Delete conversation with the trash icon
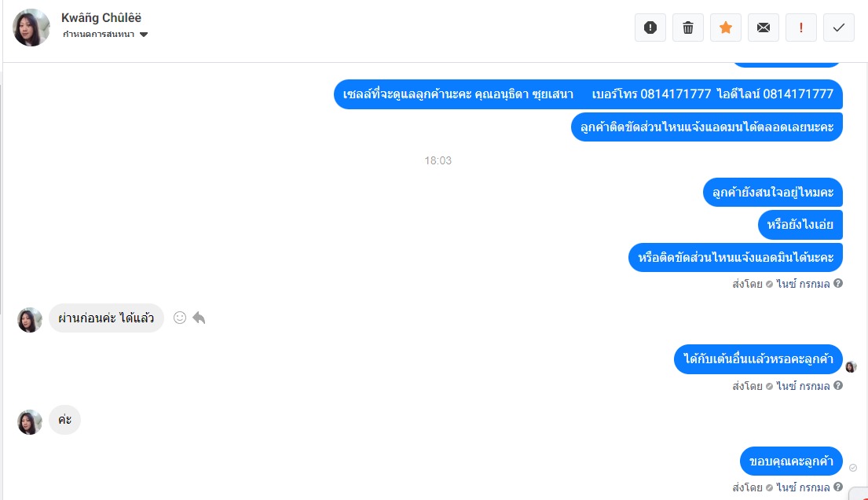Image resolution: width=868 pixels, height=500 pixels. (x=687, y=28)
